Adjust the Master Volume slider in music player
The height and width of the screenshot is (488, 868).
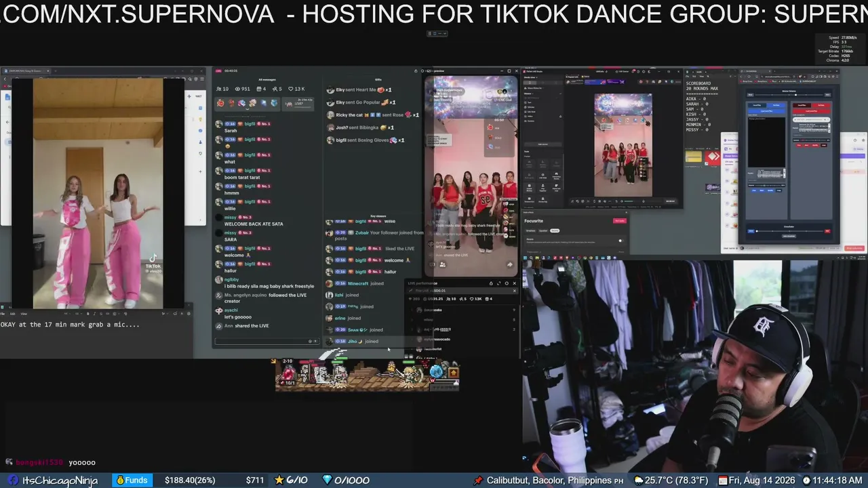789,95
